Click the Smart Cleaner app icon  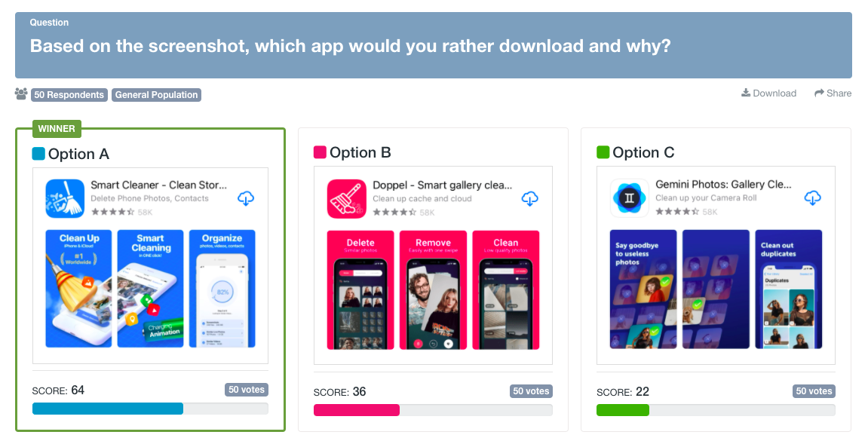click(65, 198)
